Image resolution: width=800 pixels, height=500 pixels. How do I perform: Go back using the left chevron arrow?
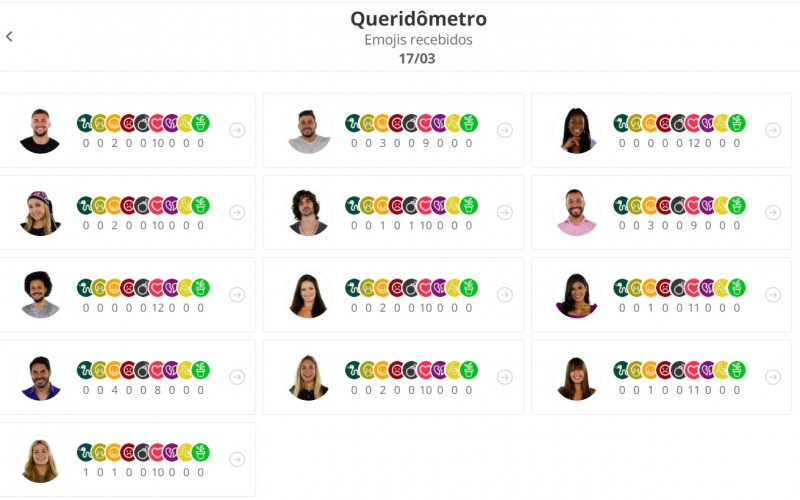point(9,37)
